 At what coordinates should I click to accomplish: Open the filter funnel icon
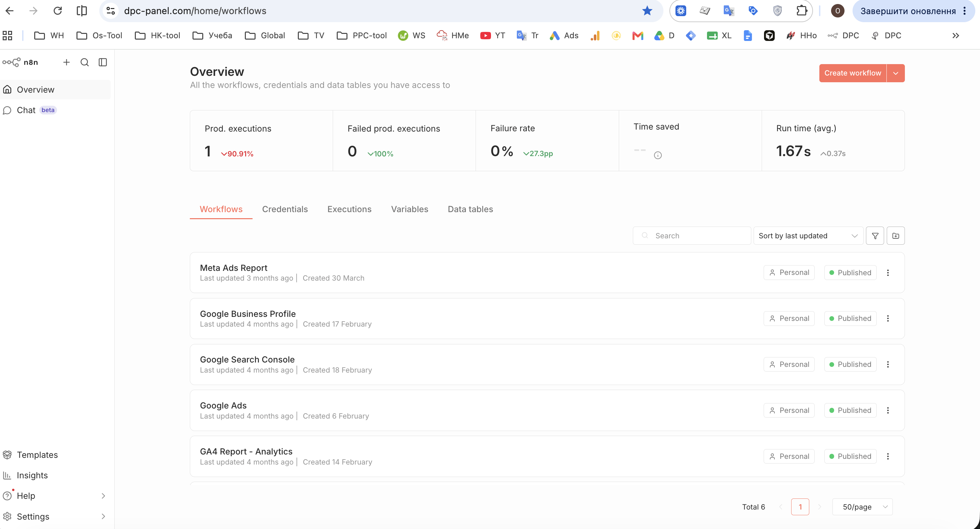[x=875, y=236]
